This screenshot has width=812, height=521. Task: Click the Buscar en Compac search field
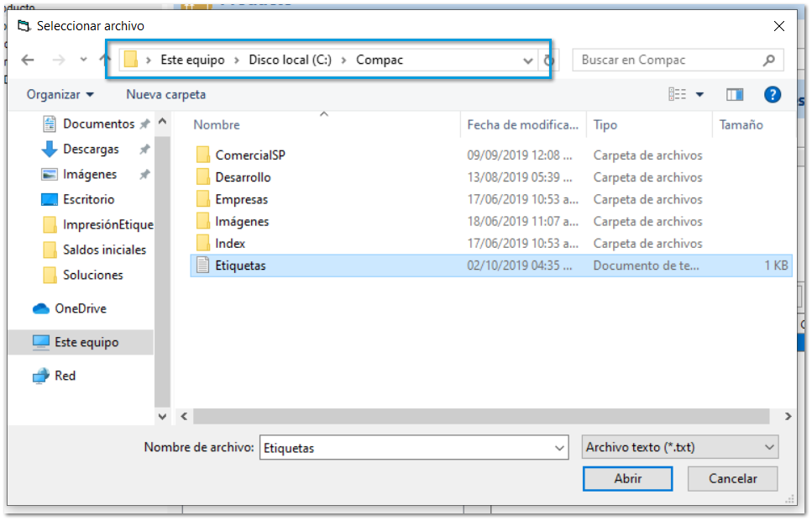pos(669,61)
